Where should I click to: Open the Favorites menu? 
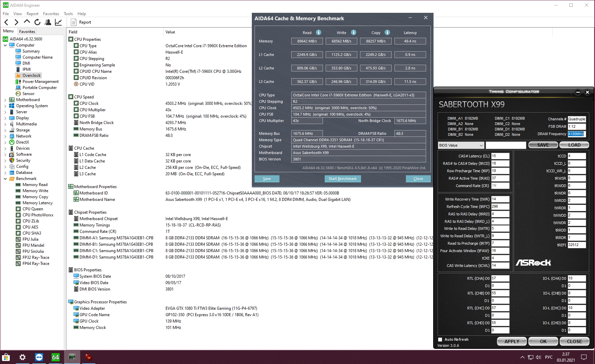pyautogui.click(x=51, y=14)
